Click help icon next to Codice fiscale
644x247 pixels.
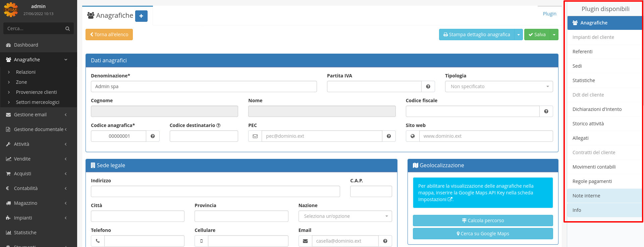pos(546,111)
